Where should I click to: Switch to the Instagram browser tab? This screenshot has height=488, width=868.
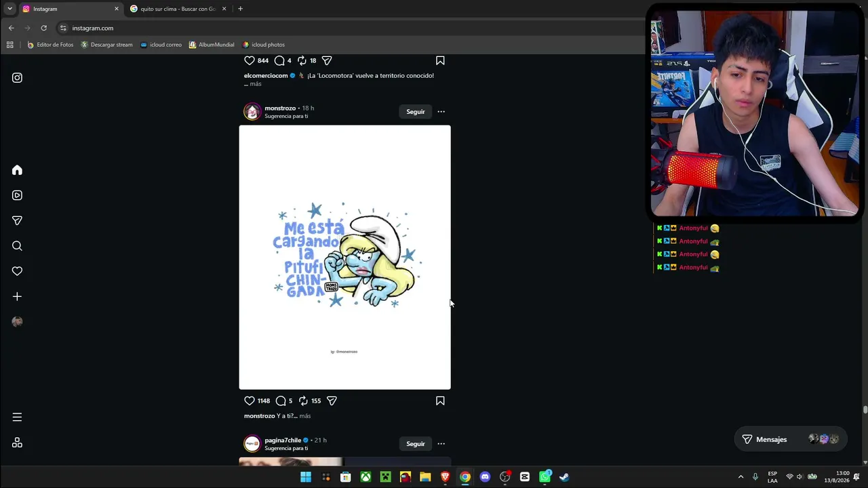click(69, 9)
